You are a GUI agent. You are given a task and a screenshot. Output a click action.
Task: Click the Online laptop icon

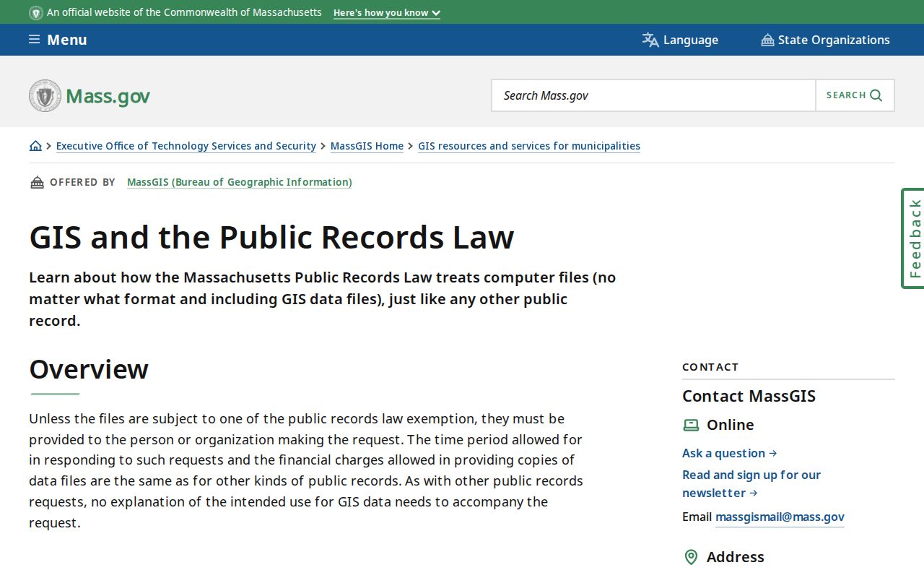pos(691,425)
